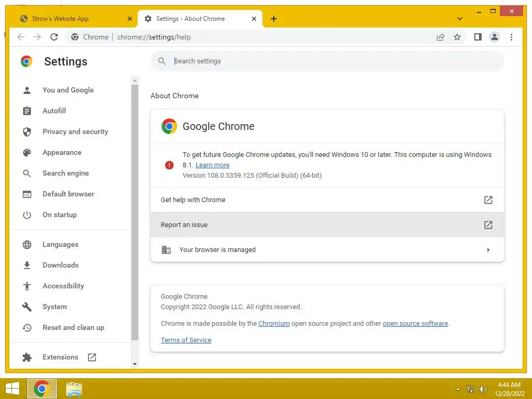Open the Autofill section

point(54,111)
